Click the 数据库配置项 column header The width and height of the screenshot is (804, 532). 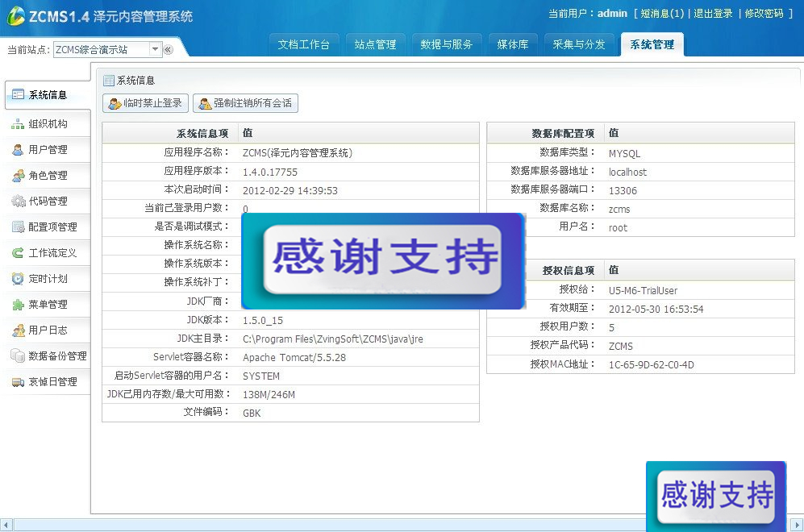(x=563, y=134)
